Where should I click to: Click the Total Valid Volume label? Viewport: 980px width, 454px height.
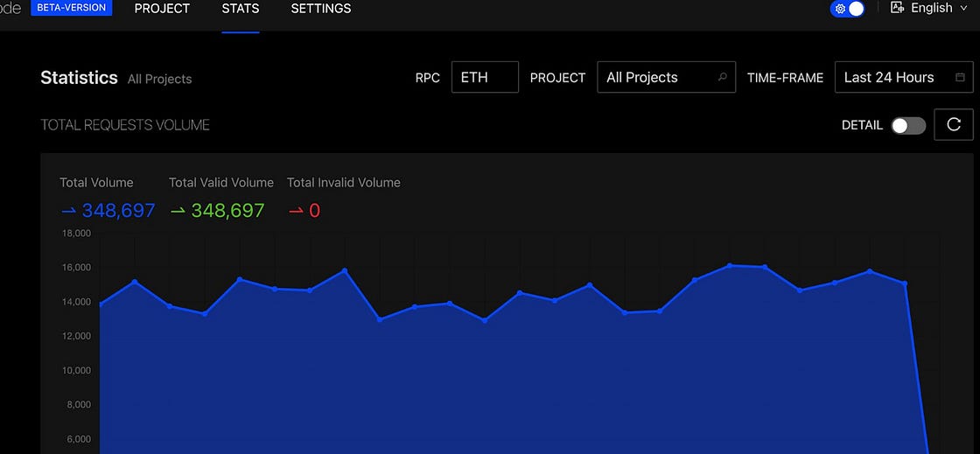click(x=221, y=183)
